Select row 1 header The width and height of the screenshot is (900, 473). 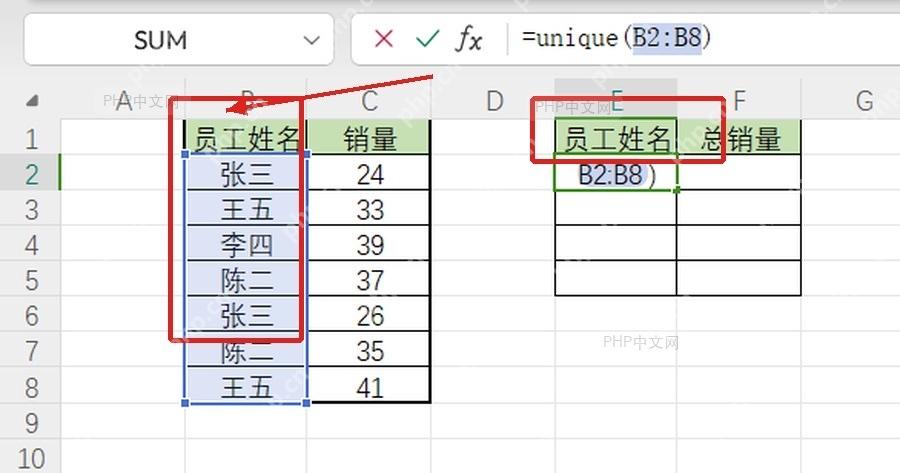tap(30, 138)
